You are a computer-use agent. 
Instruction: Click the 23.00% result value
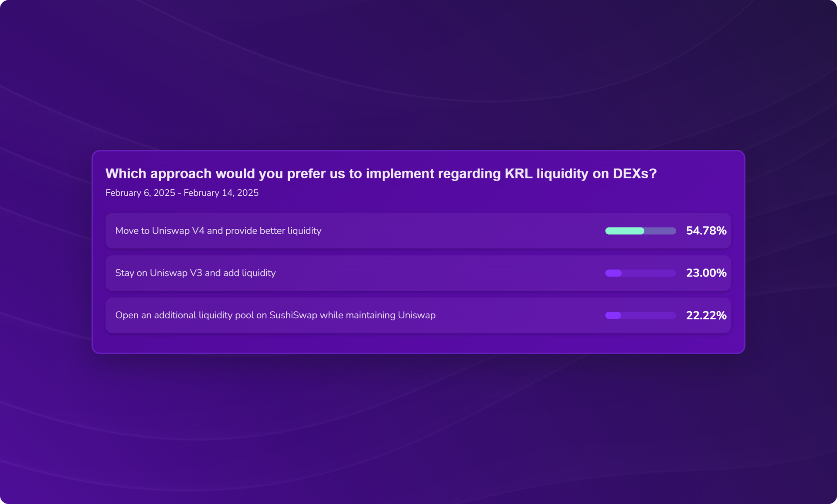[x=706, y=273]
